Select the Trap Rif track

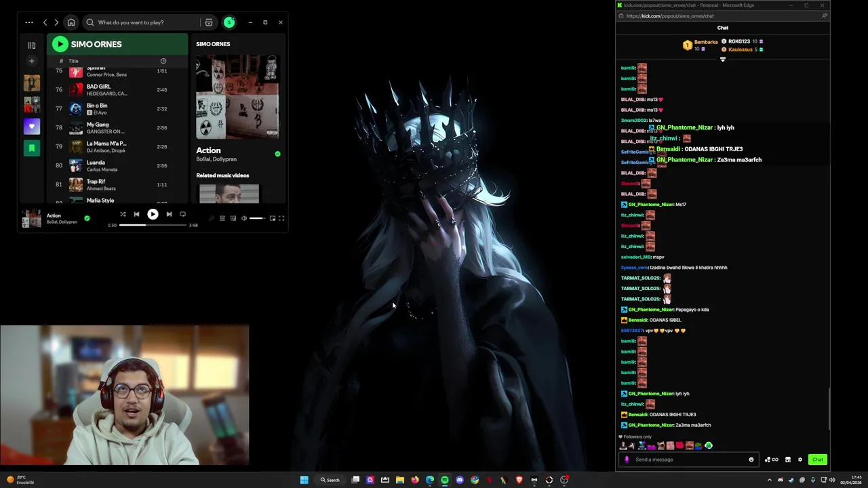point(117,184)
